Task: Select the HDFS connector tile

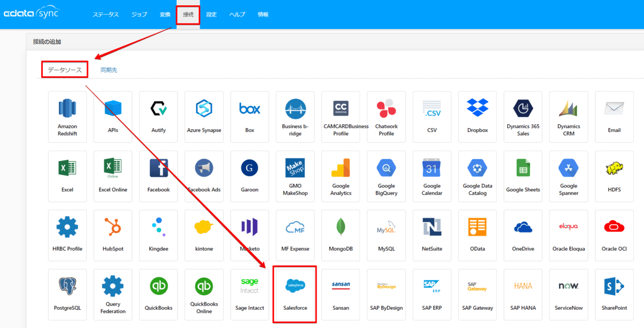Action: [614, 176]
